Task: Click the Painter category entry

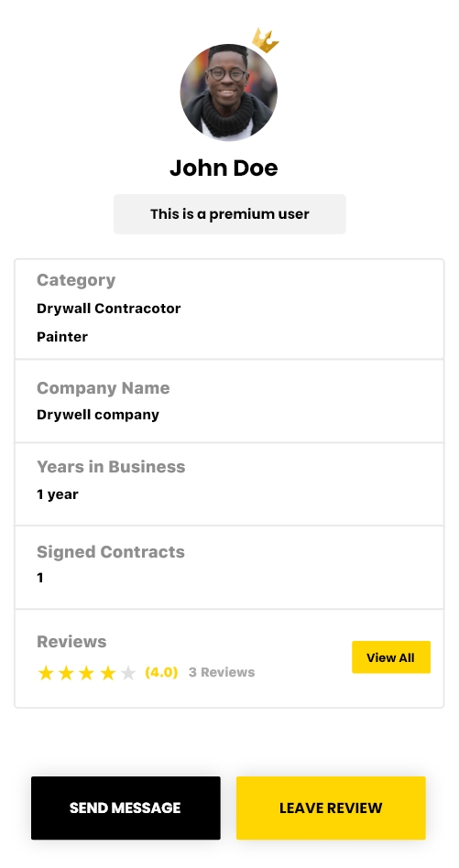Action: pyautogui.click(x=62, y=337)
